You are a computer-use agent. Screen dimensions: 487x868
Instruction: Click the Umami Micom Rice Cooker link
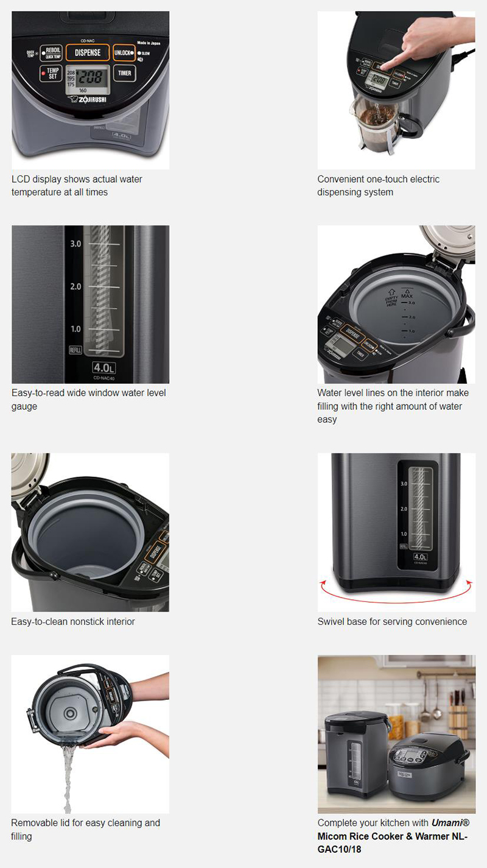(393, 836)
